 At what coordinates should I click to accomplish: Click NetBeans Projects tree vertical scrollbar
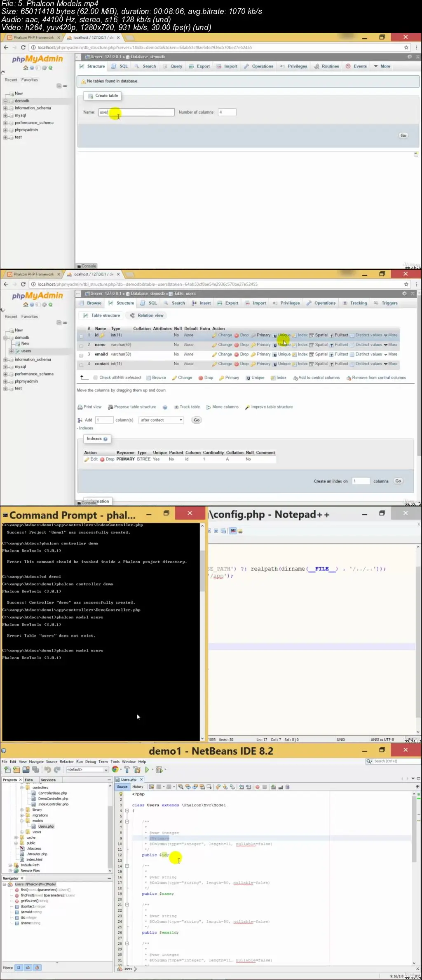[110, 828]
